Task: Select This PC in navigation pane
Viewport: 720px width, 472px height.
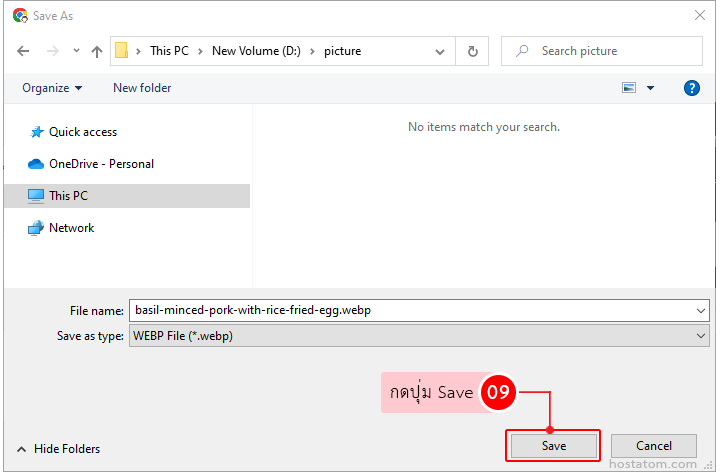Action: pos(68,196)
